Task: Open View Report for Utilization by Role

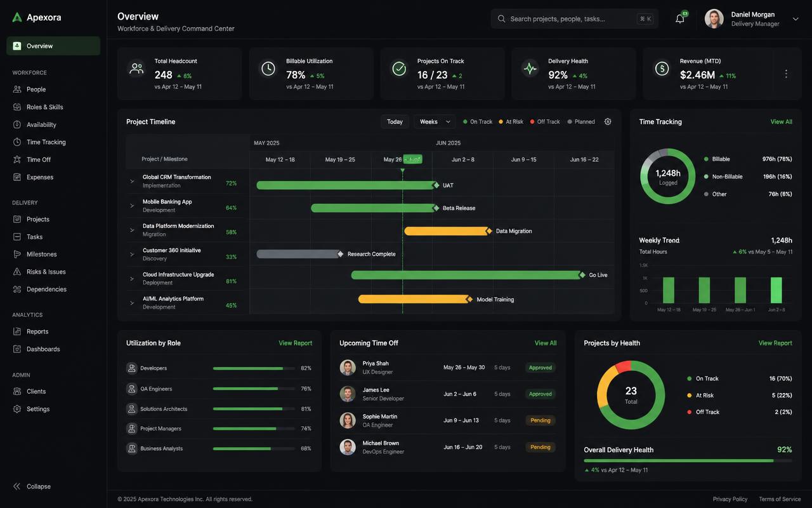Action: click(296, 344)
